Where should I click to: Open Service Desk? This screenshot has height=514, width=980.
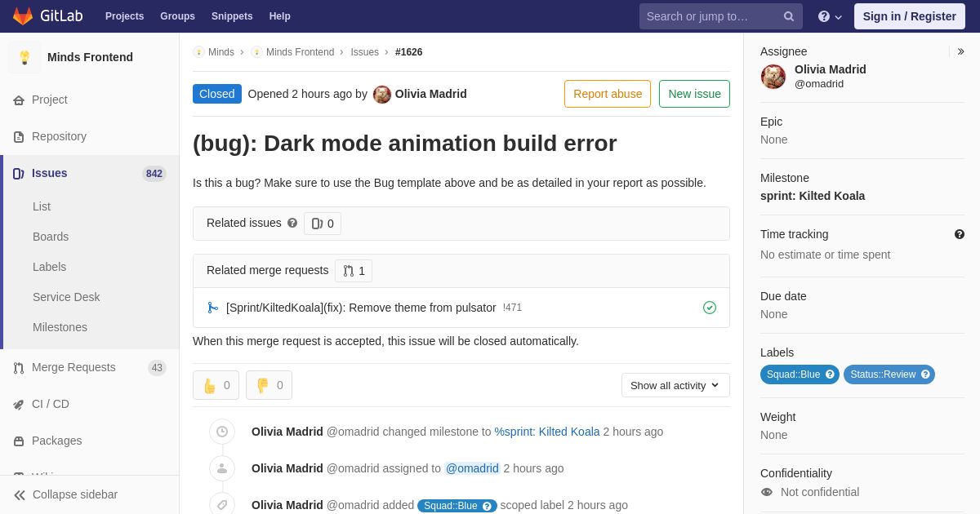pyautogui.click(x=66, y=297)
